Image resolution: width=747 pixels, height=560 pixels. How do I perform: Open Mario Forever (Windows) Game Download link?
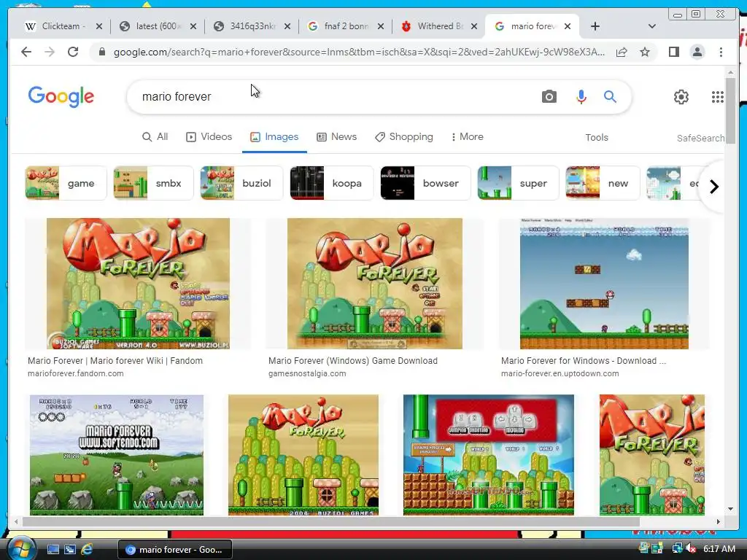[352, 361]
